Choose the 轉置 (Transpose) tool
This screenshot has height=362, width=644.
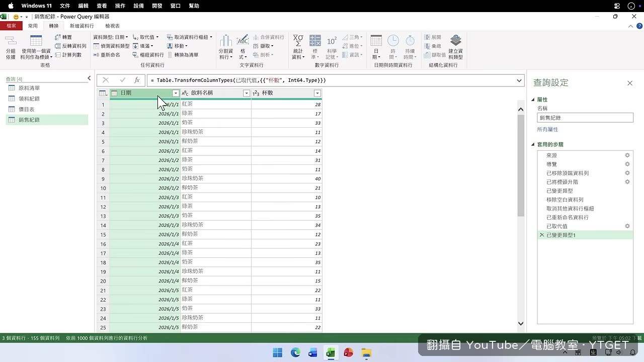click(x=63, y=37)
